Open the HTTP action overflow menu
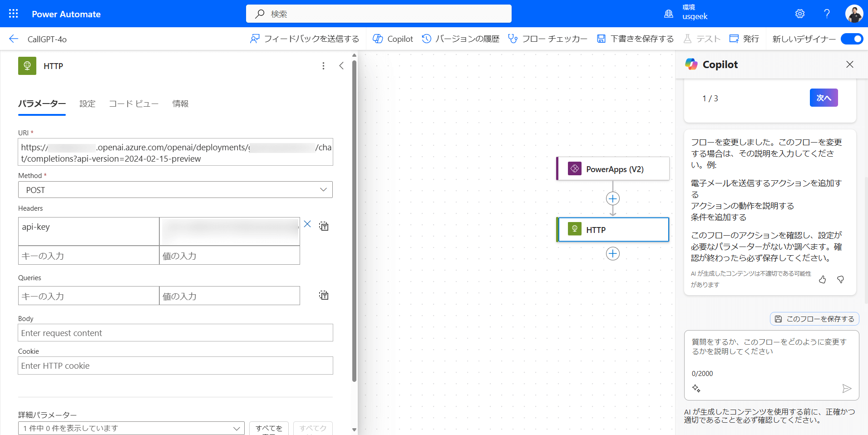 (323, 66)
